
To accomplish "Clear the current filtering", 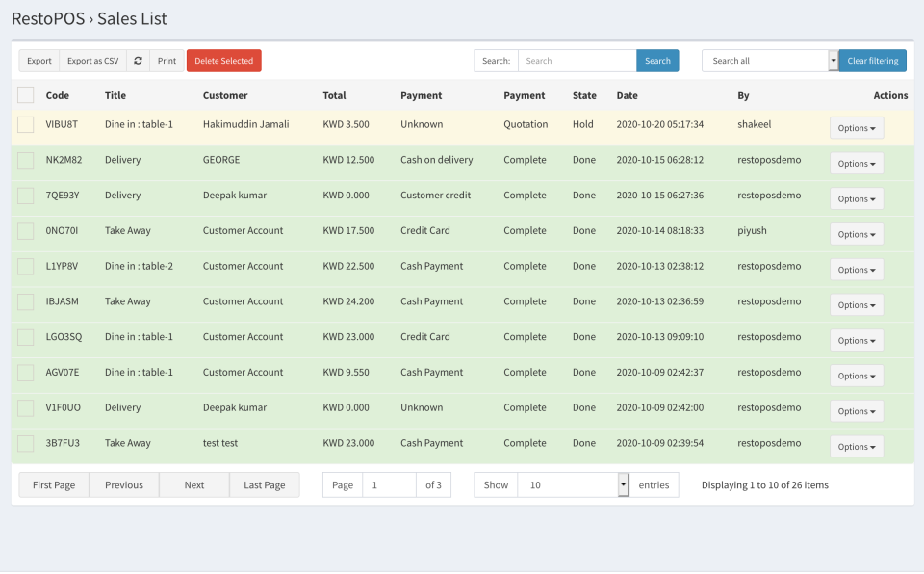I will (x=872, y=60).
